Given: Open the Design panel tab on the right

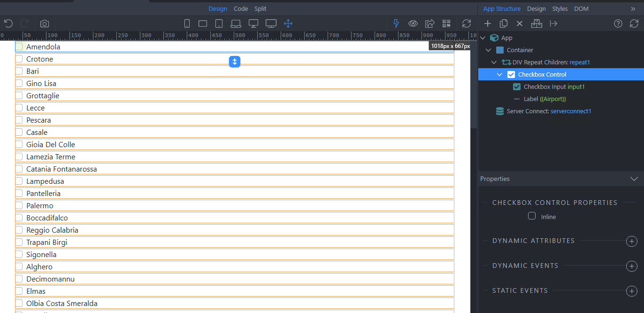Looking at the screenshot, I should coord(536,9).
